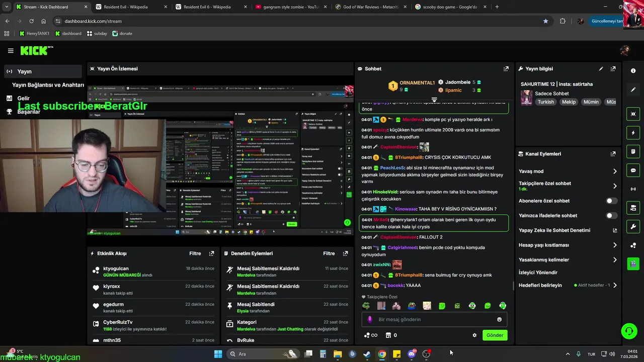Open the subday bookmark
This screenshot has height=362, width=644.
(97, 34)
